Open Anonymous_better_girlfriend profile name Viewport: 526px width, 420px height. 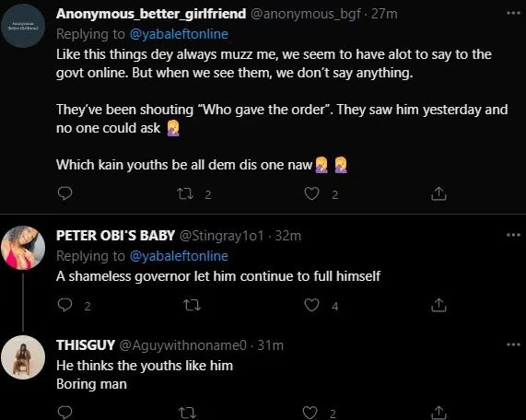coord(151,14)
